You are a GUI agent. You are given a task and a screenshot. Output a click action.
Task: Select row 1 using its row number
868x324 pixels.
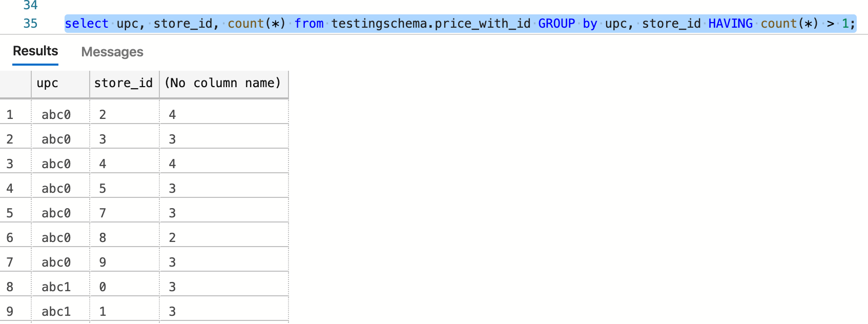pos(10,114)
